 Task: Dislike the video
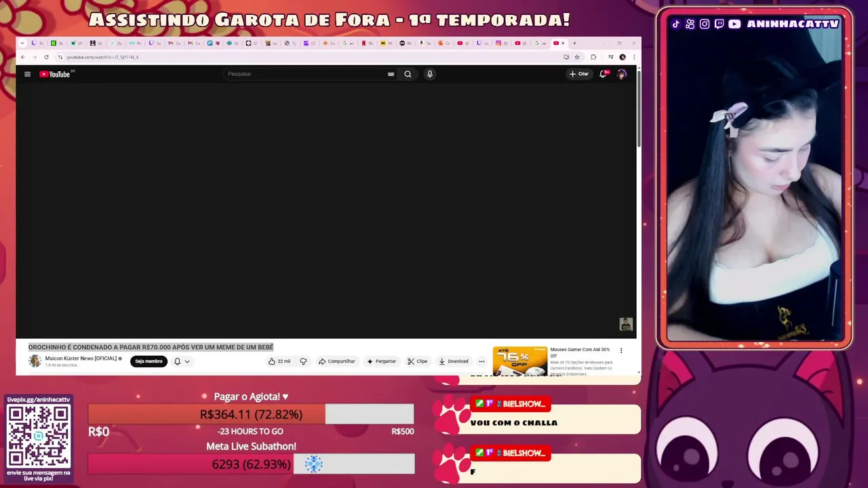coord(303,361)
